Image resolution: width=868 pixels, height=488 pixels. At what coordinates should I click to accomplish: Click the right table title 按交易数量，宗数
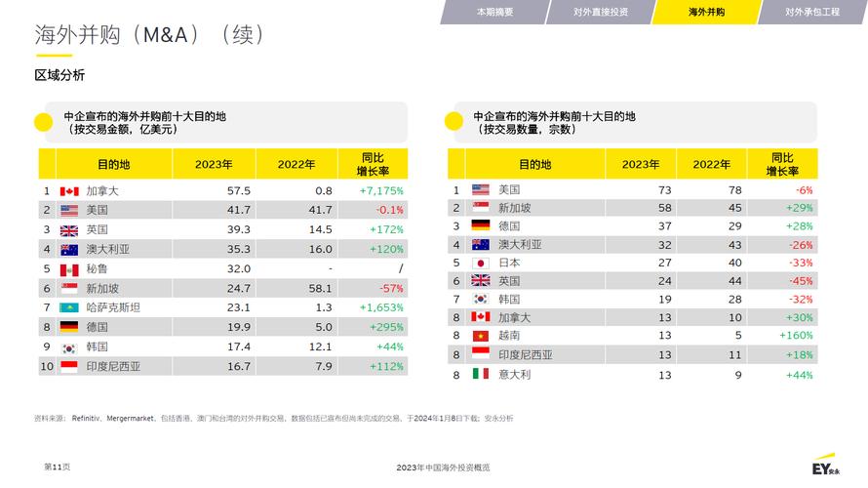(x=526, y=130)
